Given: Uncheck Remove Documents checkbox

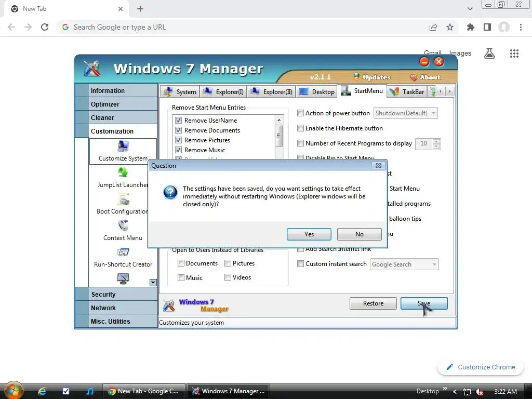Looking at the screenshot, I should coord(179,130).
